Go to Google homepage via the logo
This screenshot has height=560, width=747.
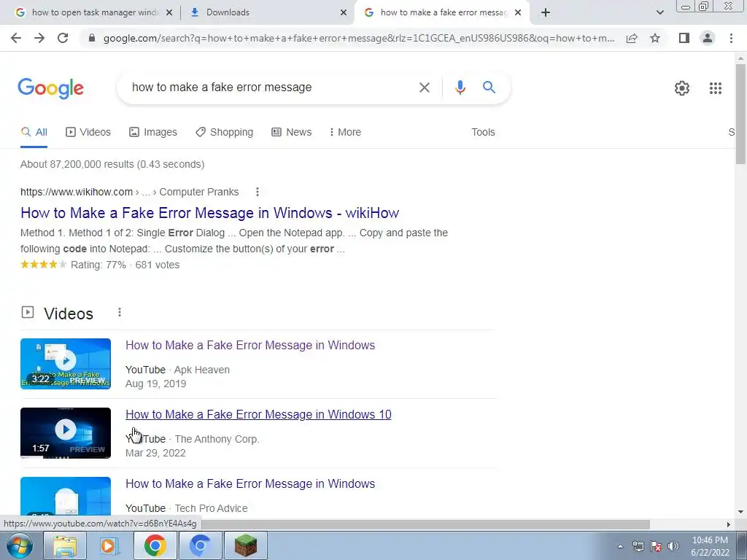pos(50,88)
